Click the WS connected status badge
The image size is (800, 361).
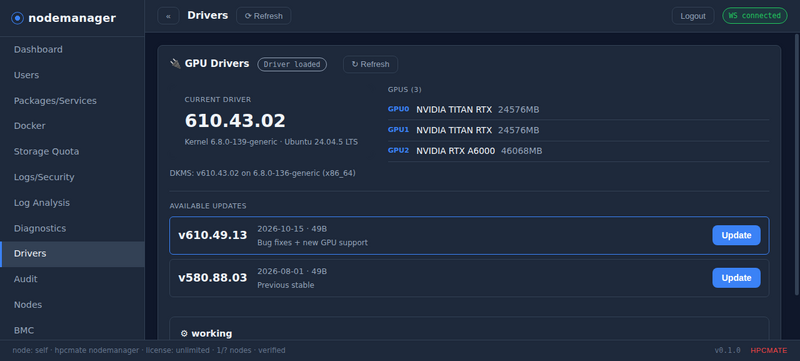[x=754, y=15]
